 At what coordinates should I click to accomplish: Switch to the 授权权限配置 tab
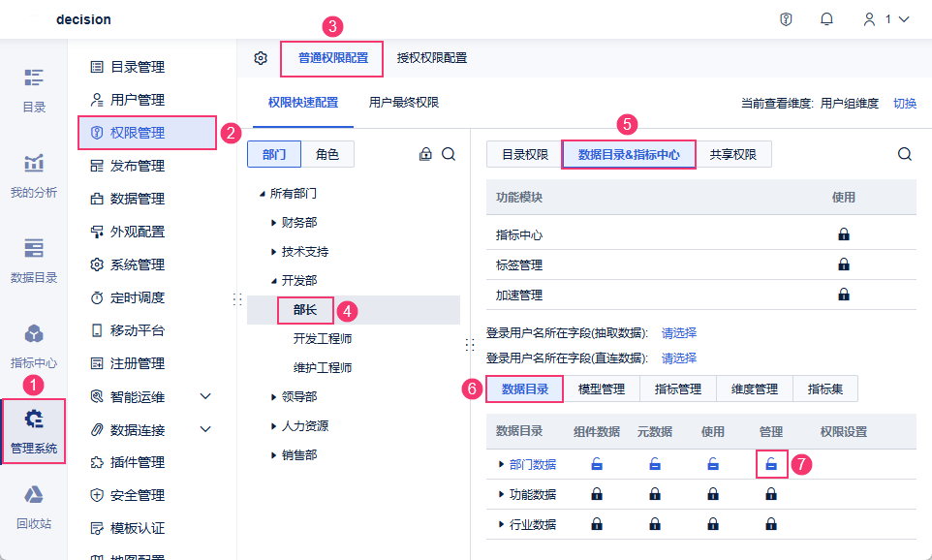[x=432, y=58]
